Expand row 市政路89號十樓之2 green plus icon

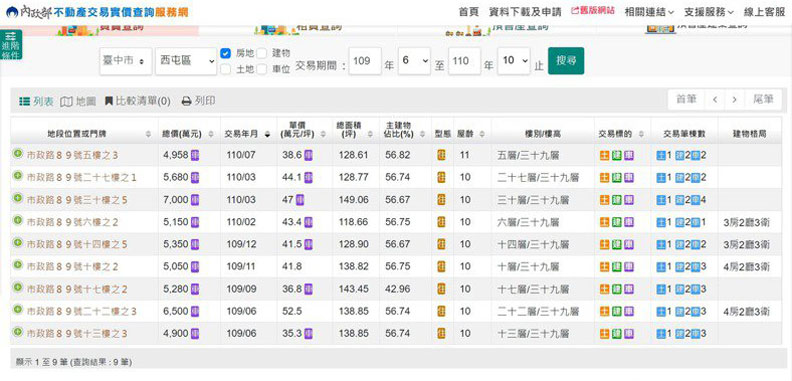pos(18,265)
